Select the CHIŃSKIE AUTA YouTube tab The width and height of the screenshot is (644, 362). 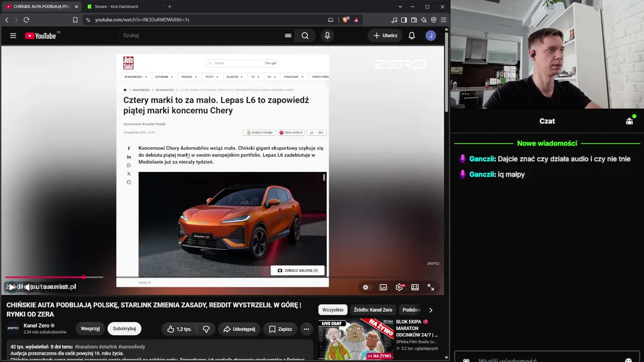(42, 7)
